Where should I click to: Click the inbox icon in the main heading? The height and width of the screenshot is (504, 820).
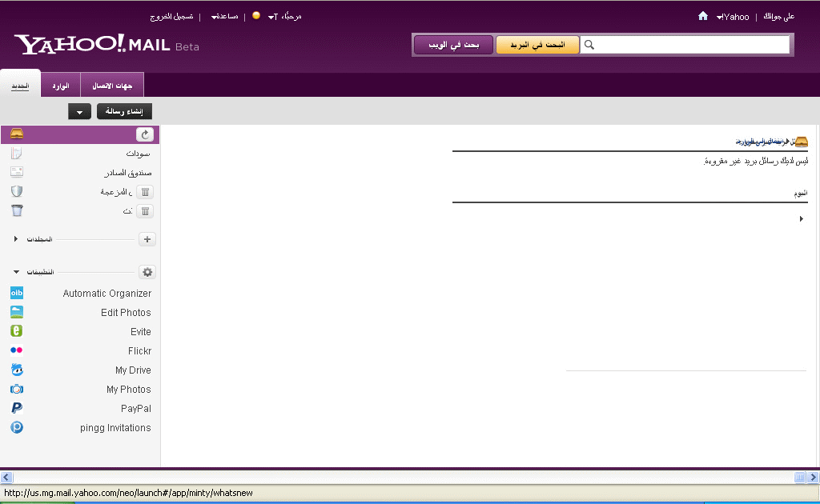click(x=801, y=141)
